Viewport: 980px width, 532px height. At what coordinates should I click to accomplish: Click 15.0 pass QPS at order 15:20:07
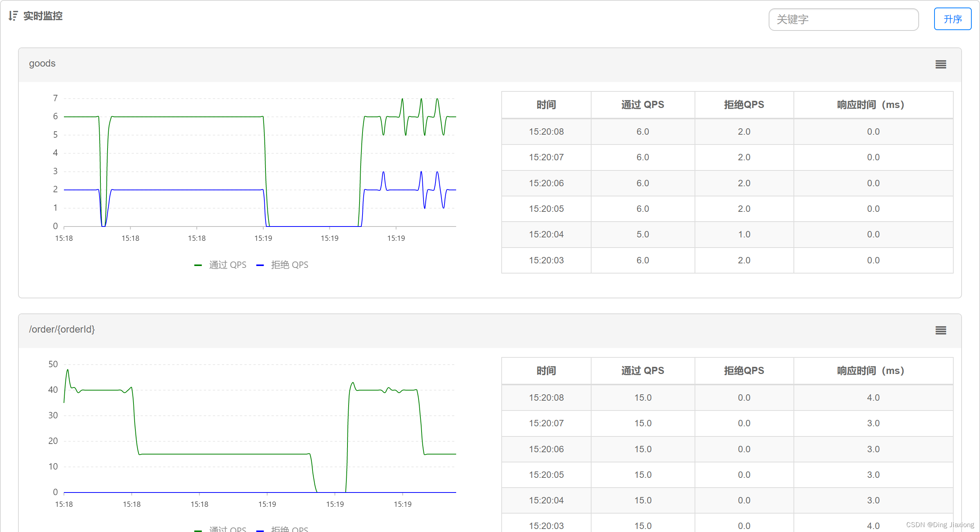point(643,423)
